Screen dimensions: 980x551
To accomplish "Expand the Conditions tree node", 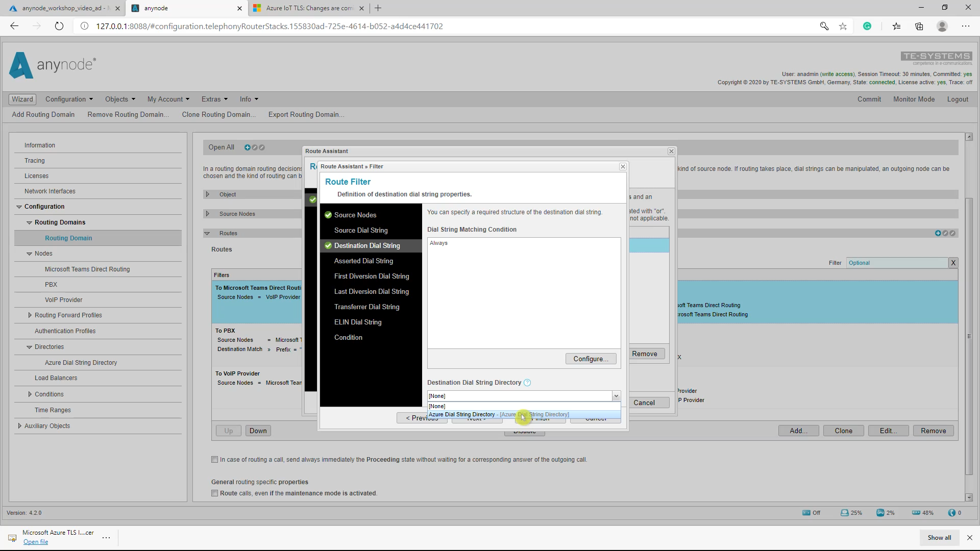I will tap(30, 394).
